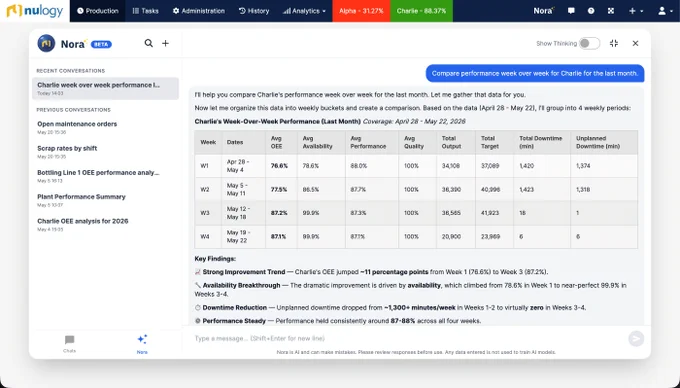Open Bottling Line 1 OEE performance conversation
Screen dimensions: 680x388
tap(105, 176)
